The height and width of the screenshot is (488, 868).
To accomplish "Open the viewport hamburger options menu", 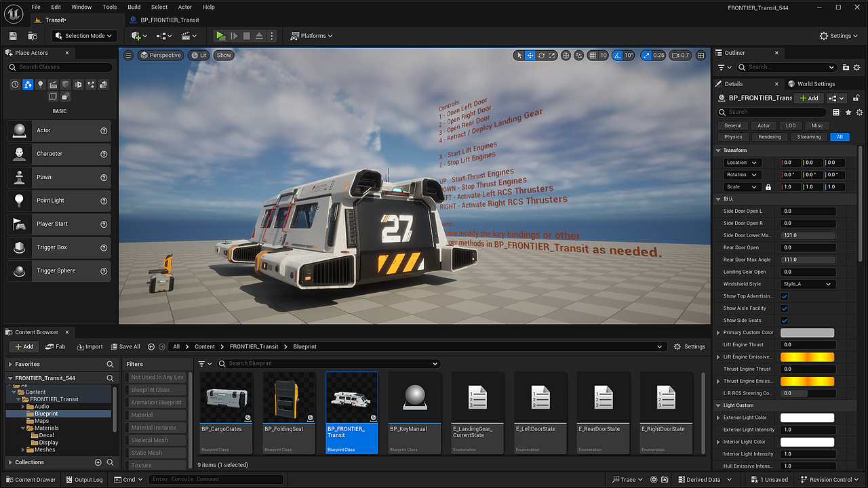I will [x=128, y=56].
